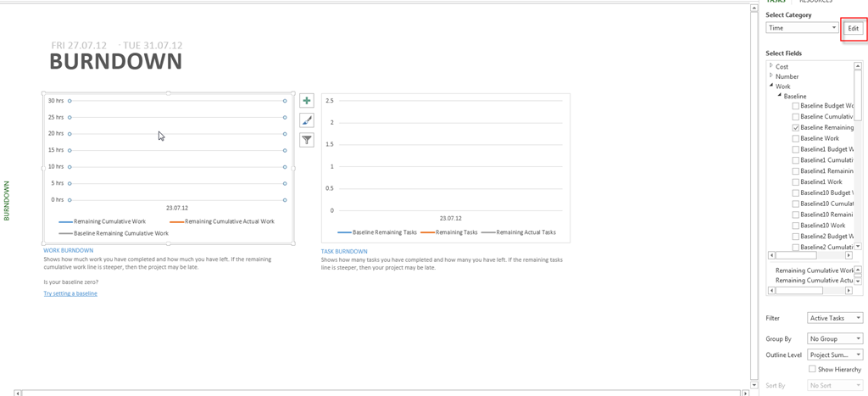Open the Chart Styles paintbrush icon
The image size is (868, 396).
click(307, 120)
